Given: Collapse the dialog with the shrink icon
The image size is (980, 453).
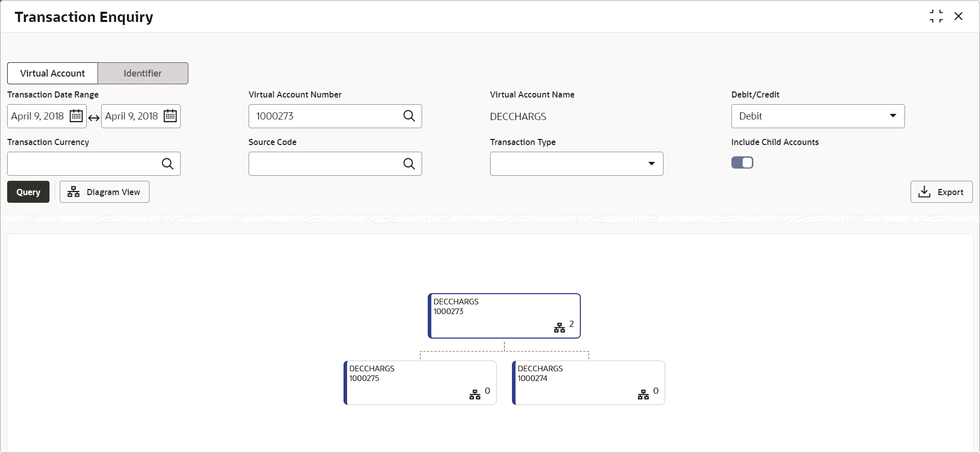Looking at the screenshot, I should pos(936,16).
